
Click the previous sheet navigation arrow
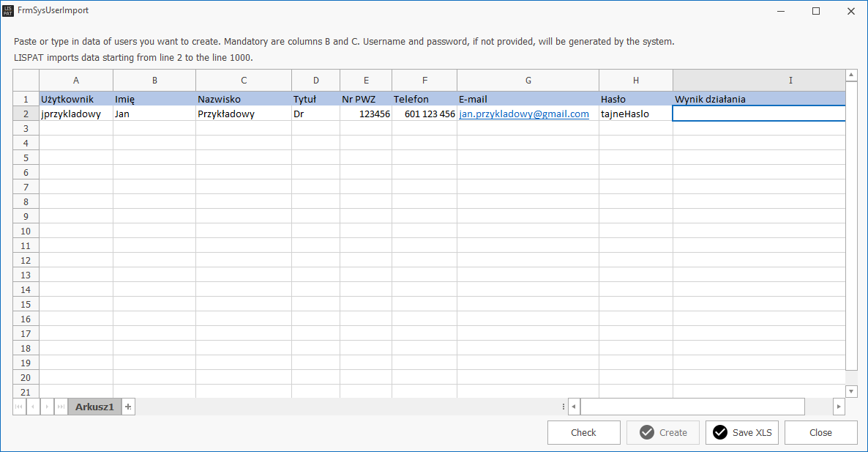[x=33, y=407]
